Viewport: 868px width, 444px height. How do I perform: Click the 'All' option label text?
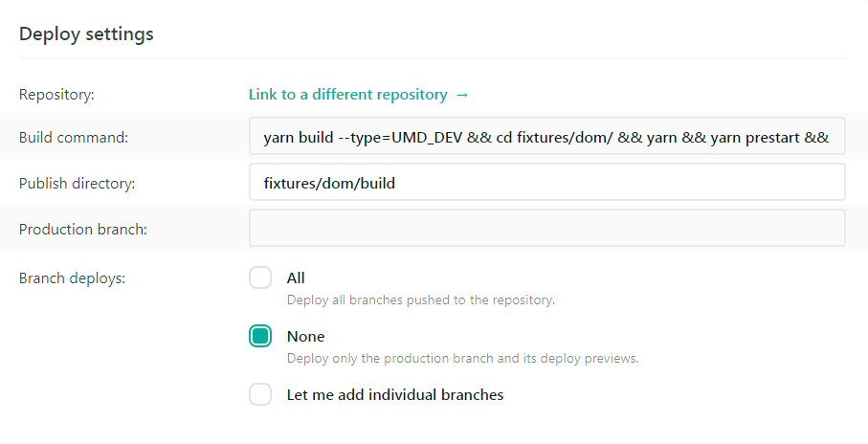click(x=296, y=277)
